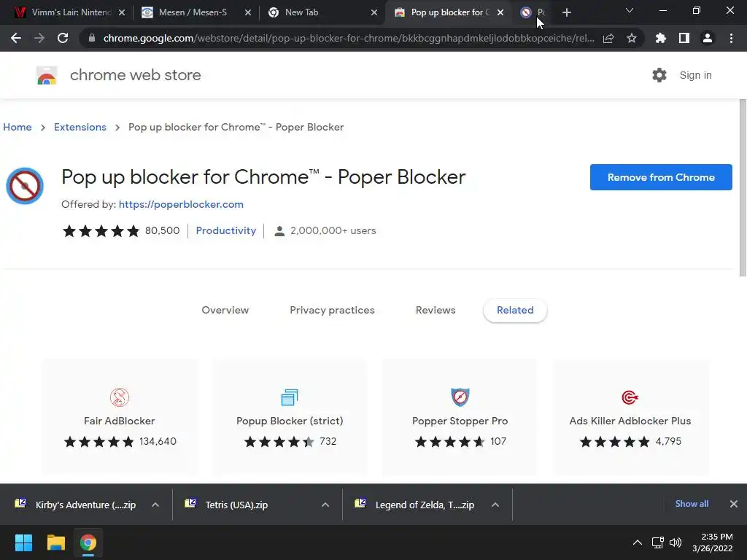Image resolution: width=747 pixels, height=560 pixels.
Task: Open Chrome three-dot menu
Action: click(x=731, y=38)
